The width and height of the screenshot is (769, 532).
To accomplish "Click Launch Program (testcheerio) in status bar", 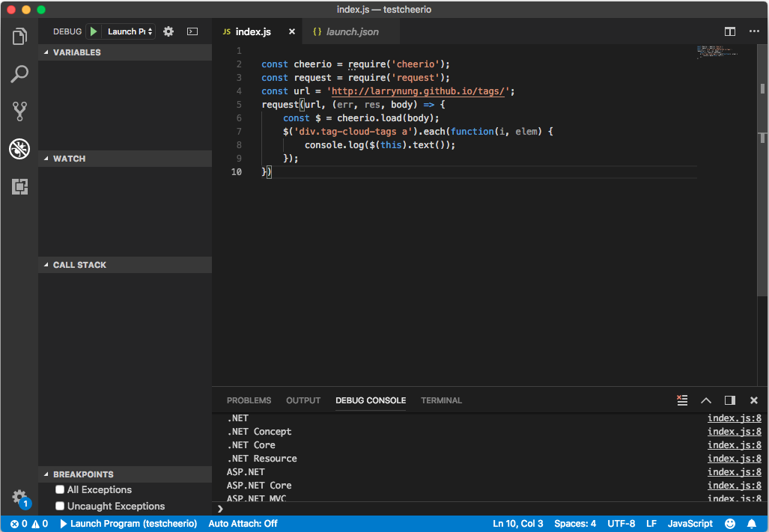I will click(x=129, y=524).
